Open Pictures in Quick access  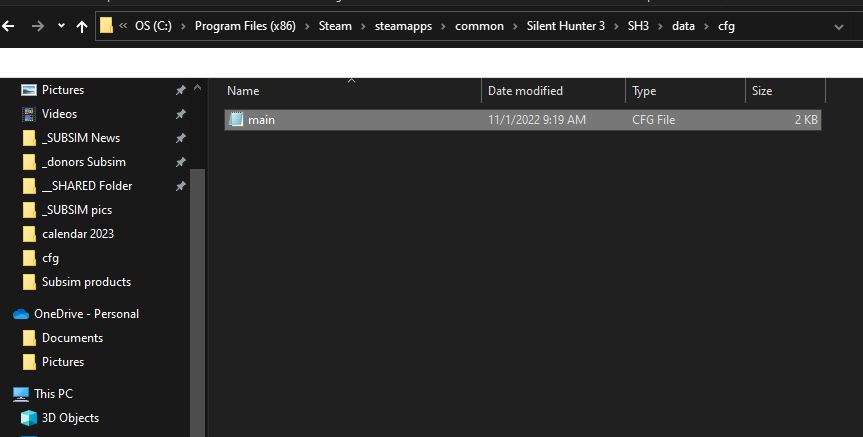click(x=63, y=90)
